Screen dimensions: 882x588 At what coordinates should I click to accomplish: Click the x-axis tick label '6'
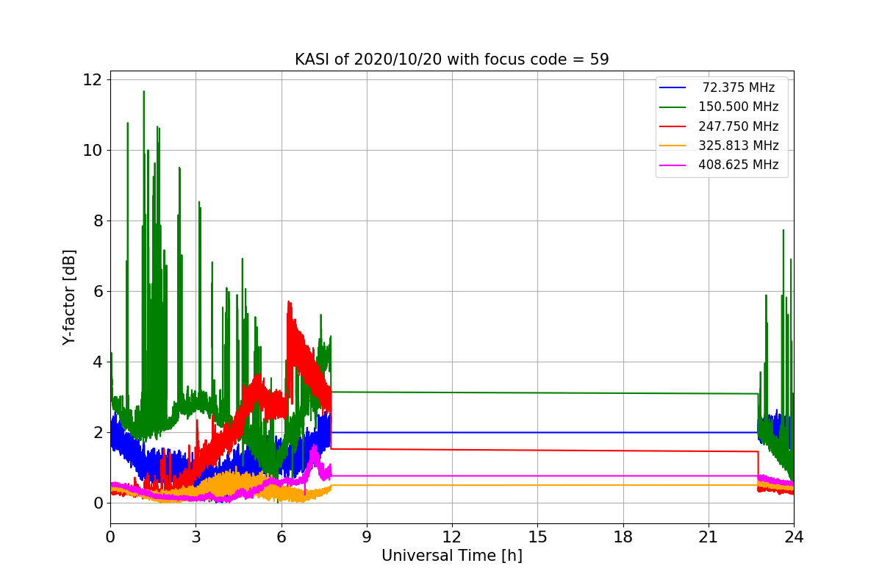[x=281, y=537]
